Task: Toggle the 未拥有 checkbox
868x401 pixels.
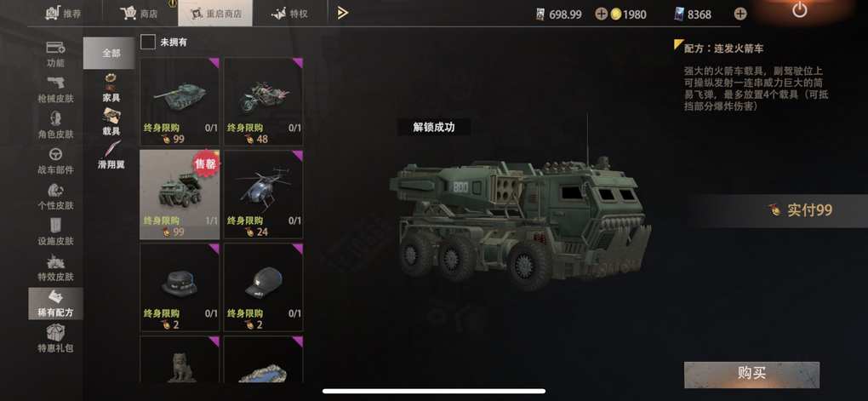Action: point(148,42)
